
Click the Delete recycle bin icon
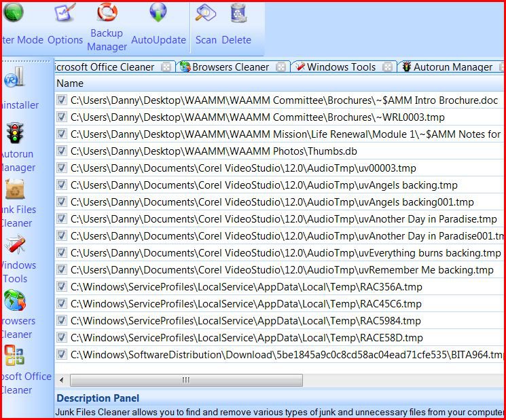click(x=238, y=13)
